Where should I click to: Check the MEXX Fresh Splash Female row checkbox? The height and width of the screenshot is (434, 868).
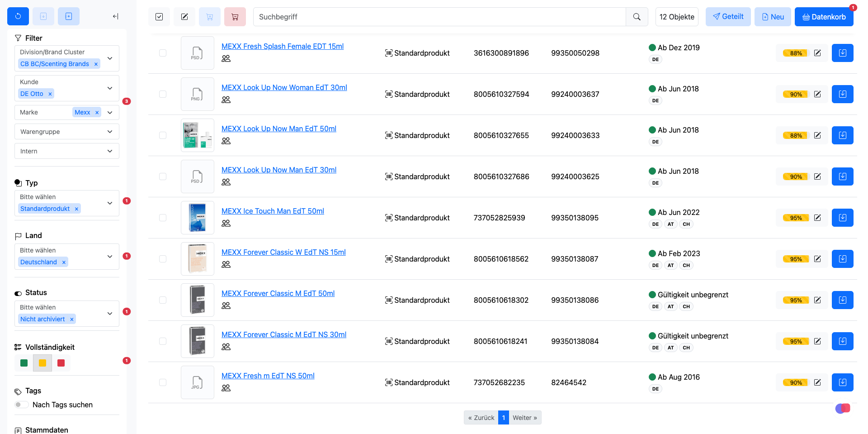pos(163,53)
